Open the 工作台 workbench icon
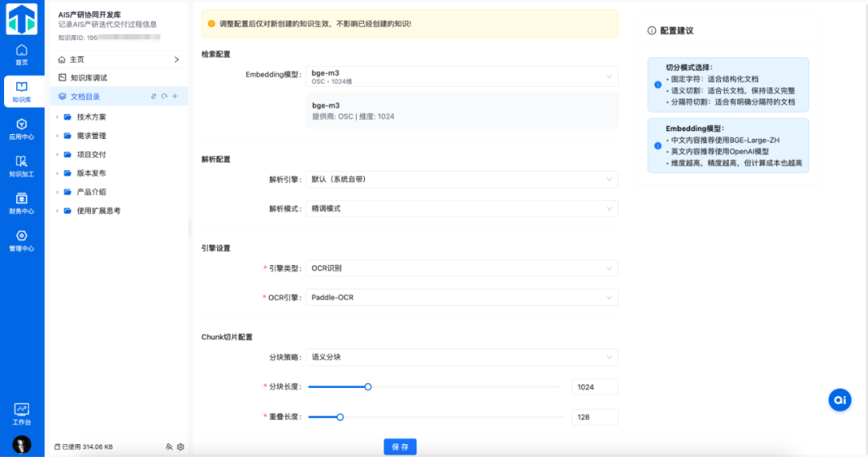This screenshot has height=457, width=868. pos(22,414)
